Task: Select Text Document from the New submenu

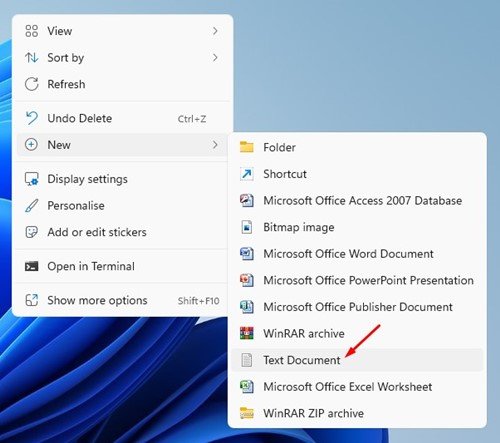Action: click(357, 360)
